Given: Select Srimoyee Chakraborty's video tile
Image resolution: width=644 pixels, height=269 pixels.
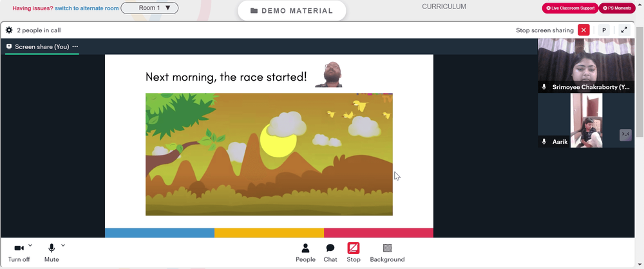Looking at the screenshot, I should point(586,65).
